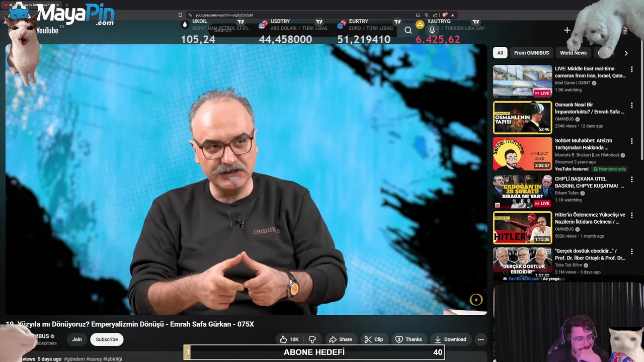Click the Members only badge
The width and height of the screenshot is (644, 362).
coord(610,169)
